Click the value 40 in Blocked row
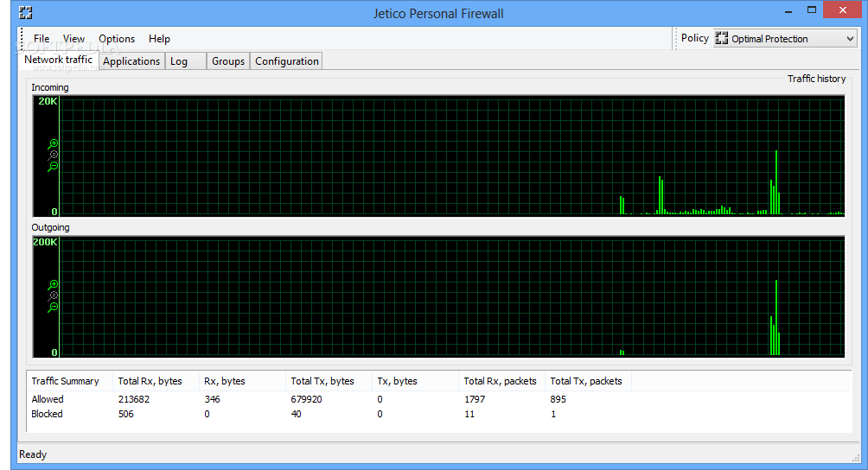 [x=297, y=414]
